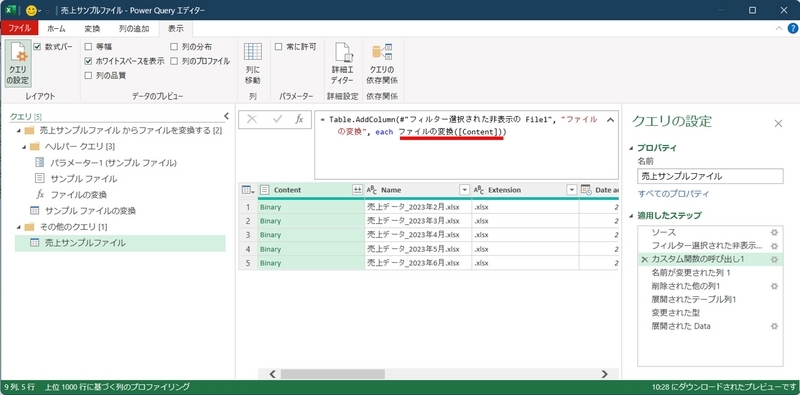Image resolution: width=800 pixels, height=395 pixels.
Task: Click the scroll right arrow under grid
Action: click(x=605, y=374)
